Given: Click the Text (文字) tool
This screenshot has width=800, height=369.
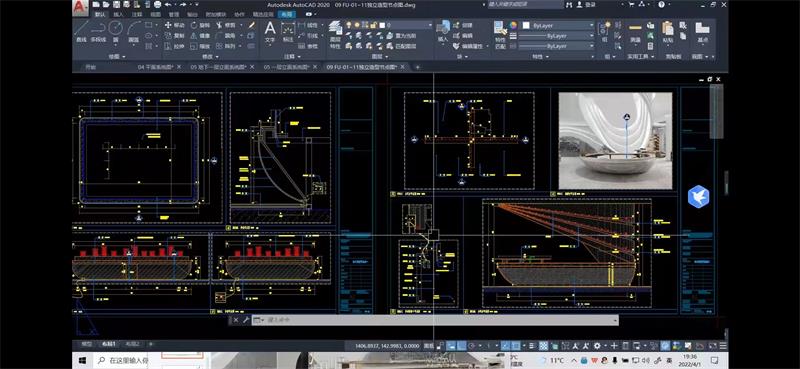Looking at the screenshot, I should pyautogui.click(x=270, y=31).
